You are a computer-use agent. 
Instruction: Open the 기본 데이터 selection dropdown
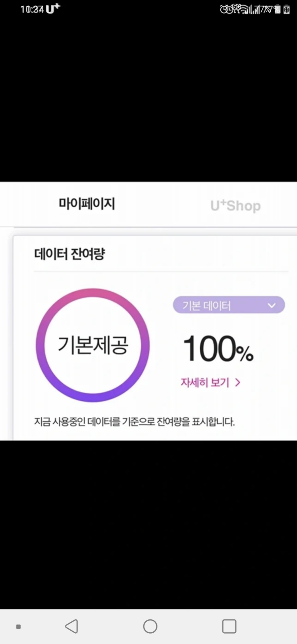228,305
